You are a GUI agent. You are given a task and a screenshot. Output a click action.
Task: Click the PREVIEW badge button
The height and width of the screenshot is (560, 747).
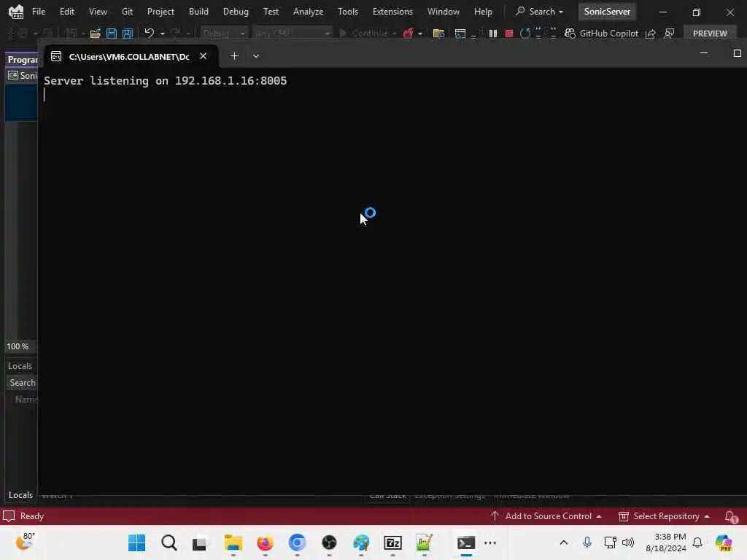710,34
